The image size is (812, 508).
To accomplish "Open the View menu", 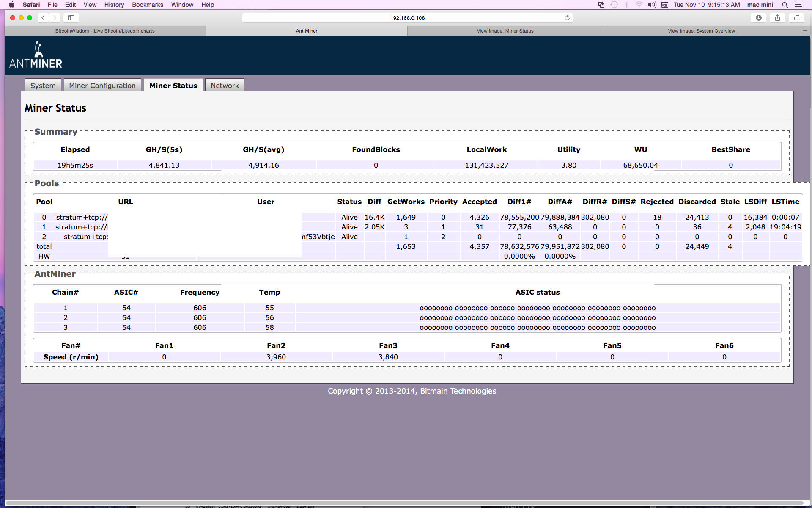I will tap(90, 5).
